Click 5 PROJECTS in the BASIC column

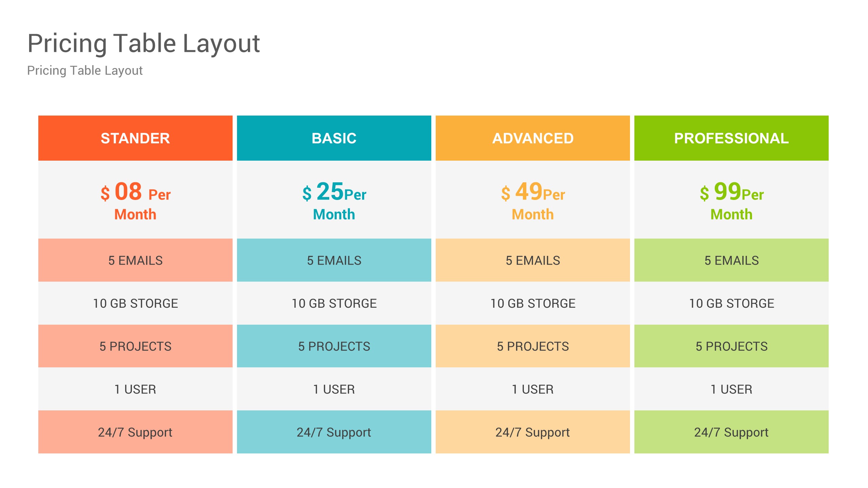click(x=334, y=346)
